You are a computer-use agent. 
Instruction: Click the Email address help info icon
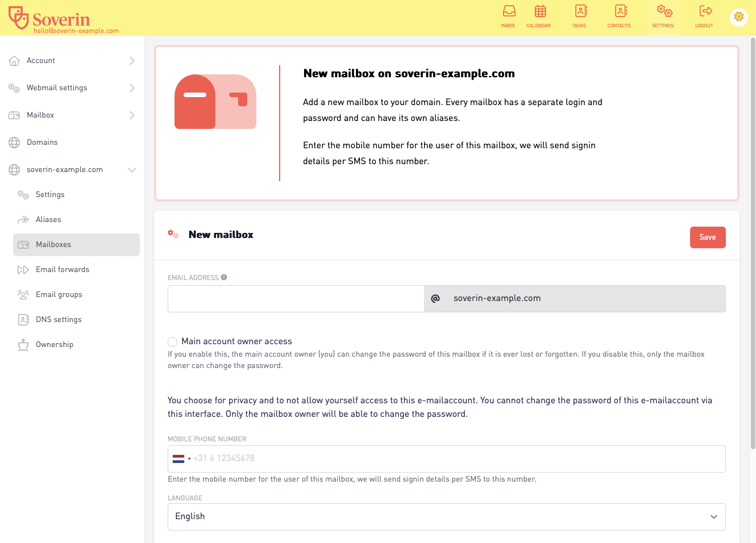(224, 277)
